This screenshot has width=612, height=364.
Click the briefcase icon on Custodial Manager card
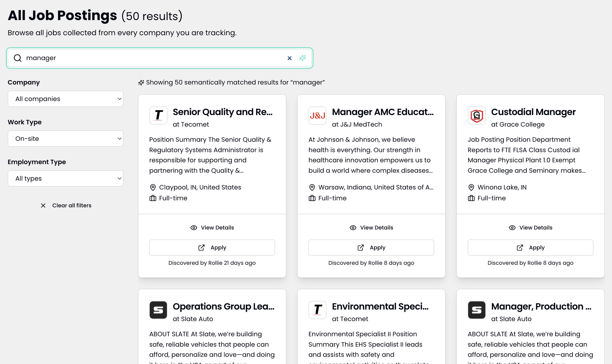click(x=471, y=198)
